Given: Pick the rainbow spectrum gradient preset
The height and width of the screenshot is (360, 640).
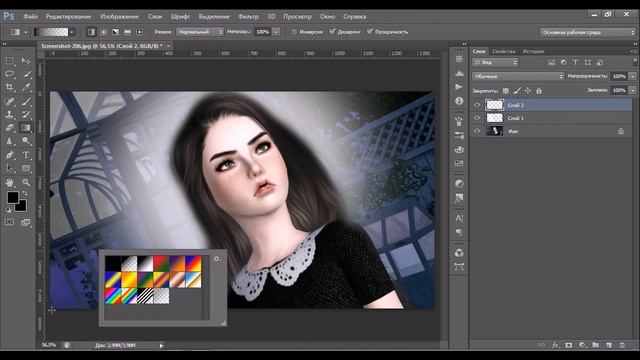Looking at the screenshot, I should tap(113, 296).
